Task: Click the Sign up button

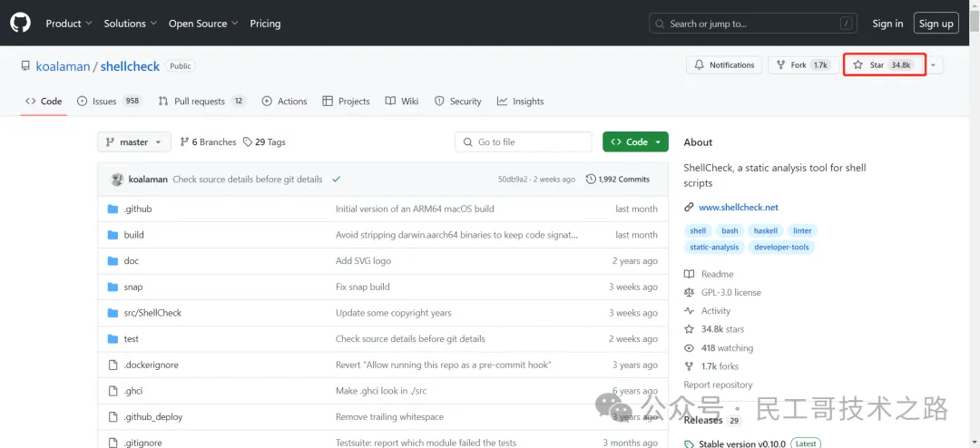Action: (936, 24)
